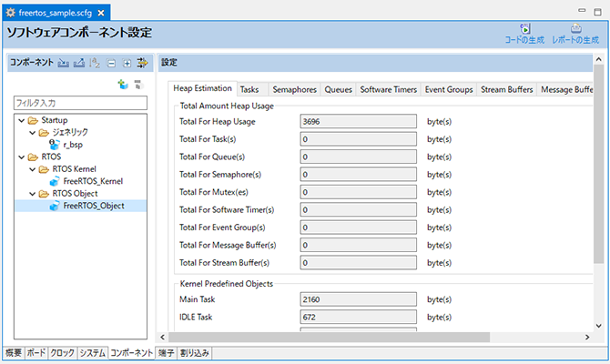Click the Main Task value field showing 2160
610x364 pixels.
(359, 299)
